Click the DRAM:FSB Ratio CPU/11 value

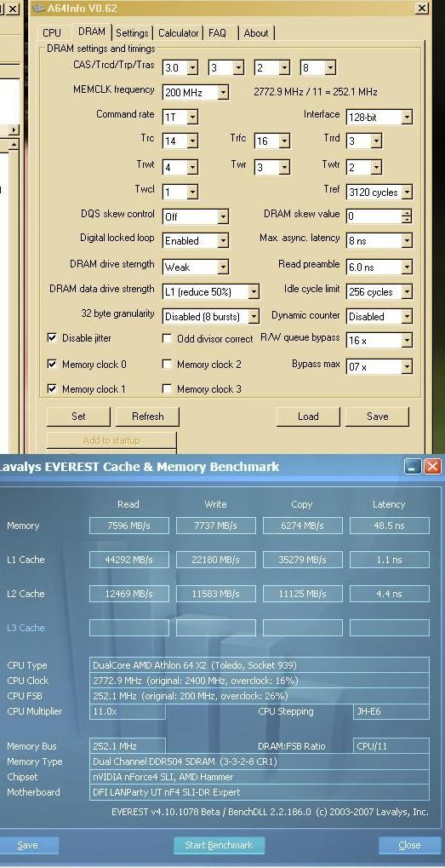click(391, 745)
